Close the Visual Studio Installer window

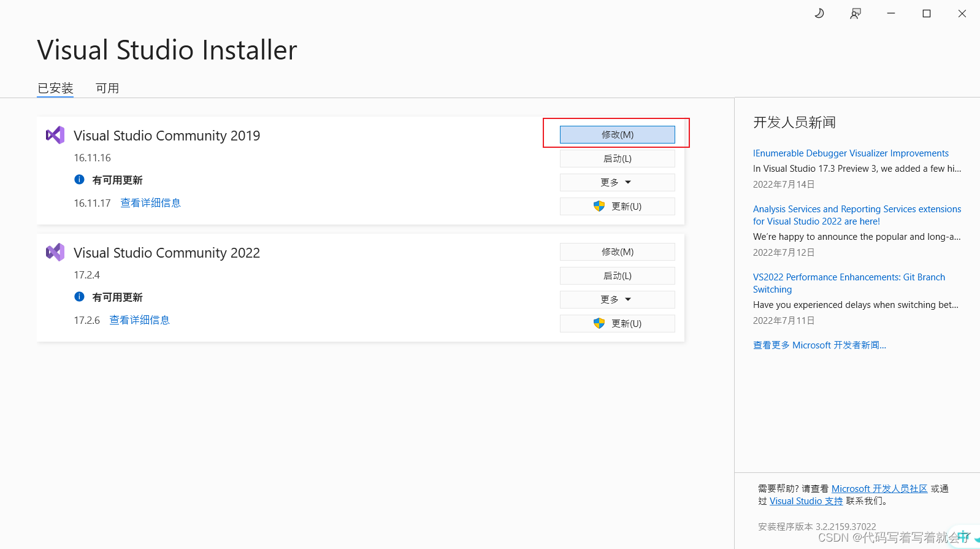[962, 13]
